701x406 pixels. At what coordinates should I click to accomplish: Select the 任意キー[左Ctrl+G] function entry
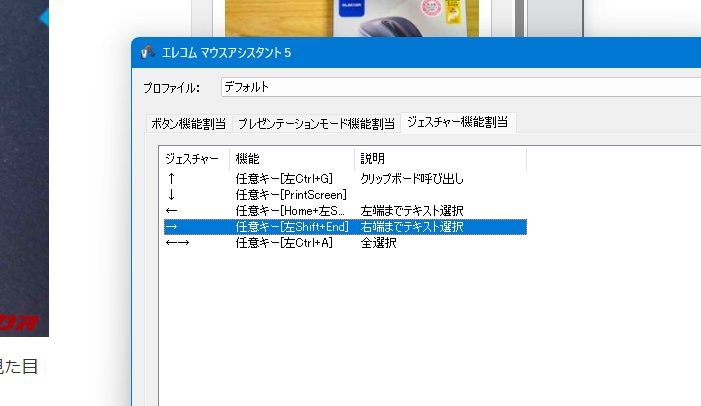(x=283, y=179)
